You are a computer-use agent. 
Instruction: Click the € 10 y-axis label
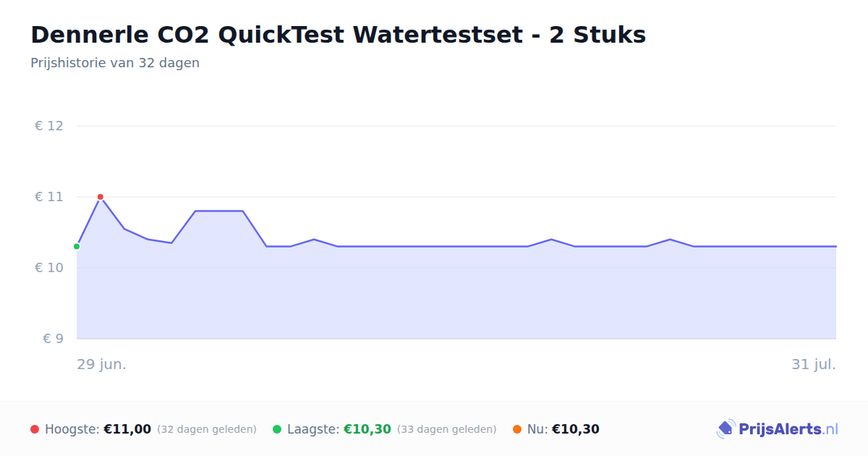tap(49, 268)
